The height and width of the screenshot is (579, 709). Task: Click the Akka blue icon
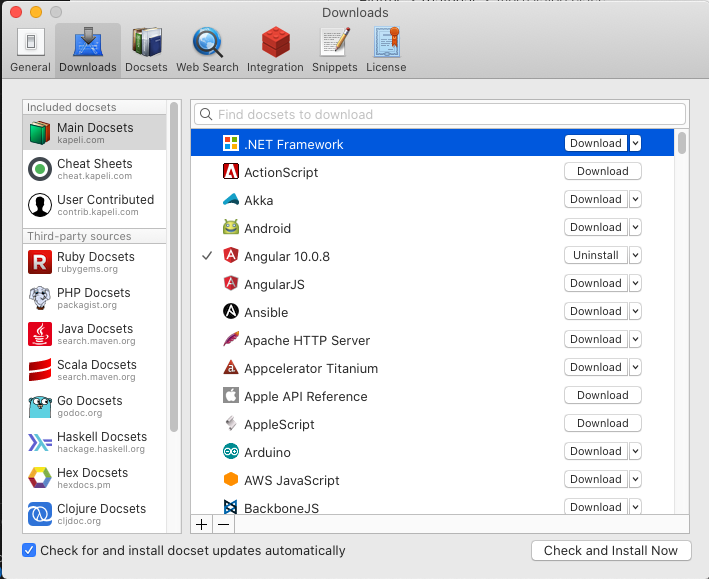pos(231,199)
